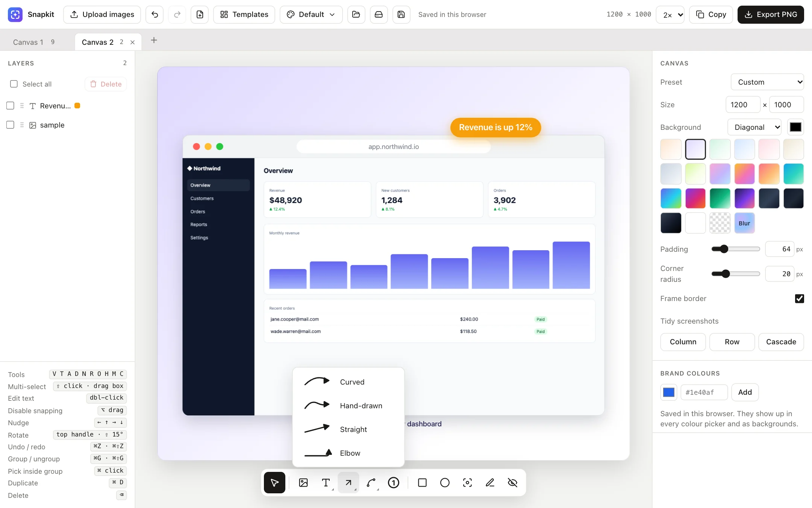Open the 2x export scale dropdown
The width and height of the screenshot is (812, 508).
(x=670, y=15)
